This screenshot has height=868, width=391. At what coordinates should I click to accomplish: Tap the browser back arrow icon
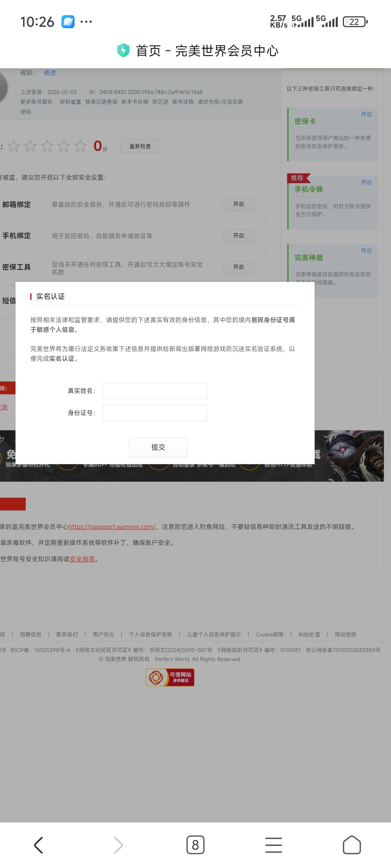point(38,845)
